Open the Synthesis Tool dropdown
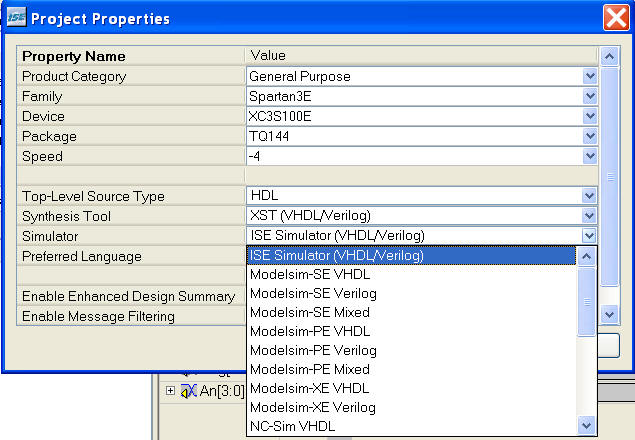The width and height of the screenshot is (635, 440). tap(590, 216)
